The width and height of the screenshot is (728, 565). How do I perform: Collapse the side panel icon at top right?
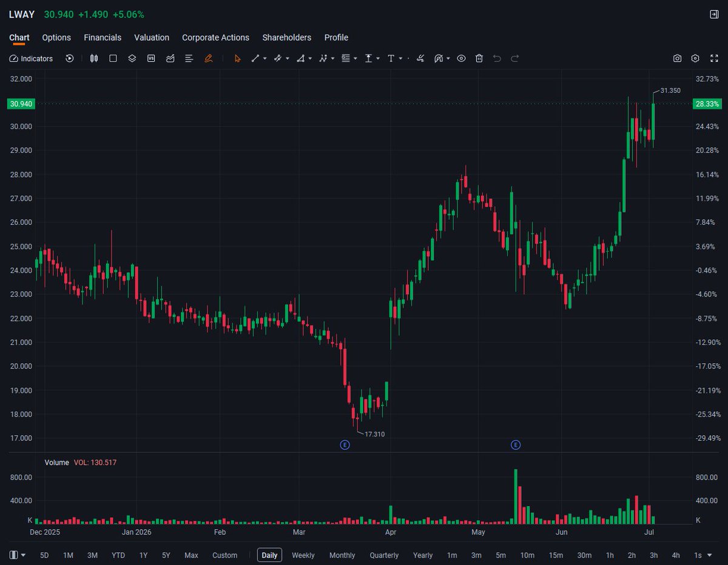click(x=714, y=14)
